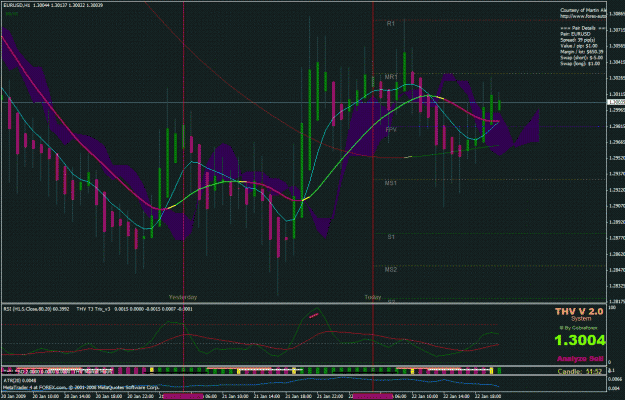Click the 20 Jan 10:00 time axis label

pyautogui.click(x=45, y=397)
